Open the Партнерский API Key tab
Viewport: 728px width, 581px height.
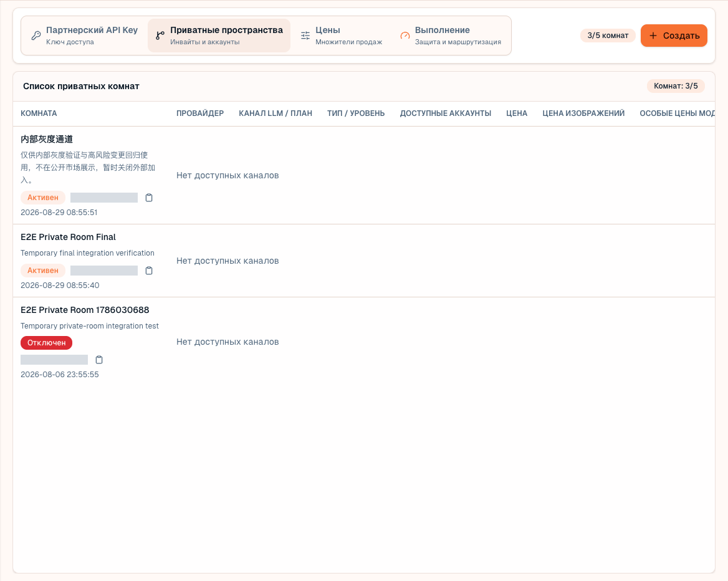pyautogui.click(x=85, y=36)
